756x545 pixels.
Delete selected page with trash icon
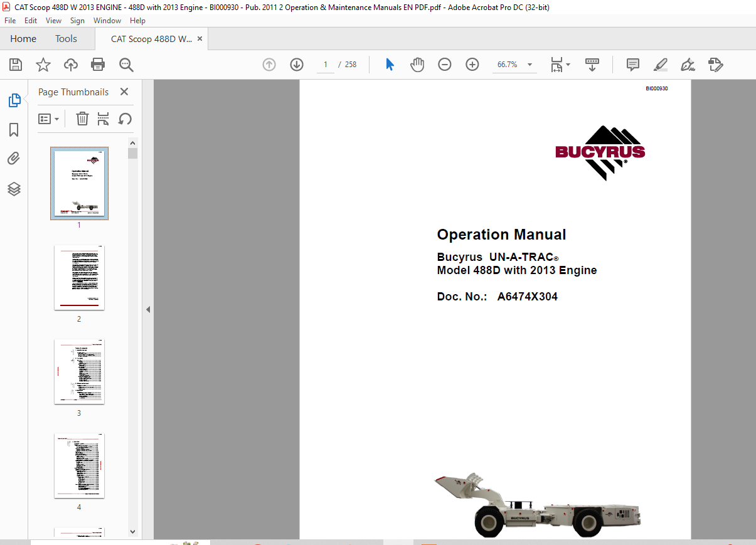click(x=82, y=119)
